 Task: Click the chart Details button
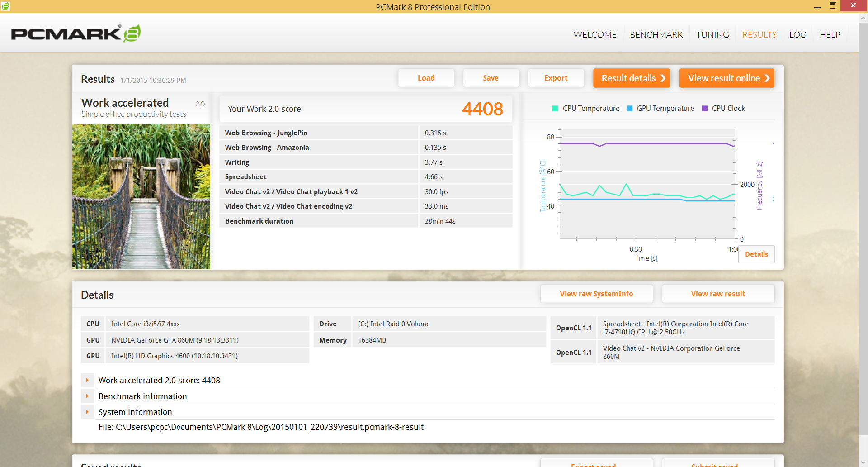(756, 254)
